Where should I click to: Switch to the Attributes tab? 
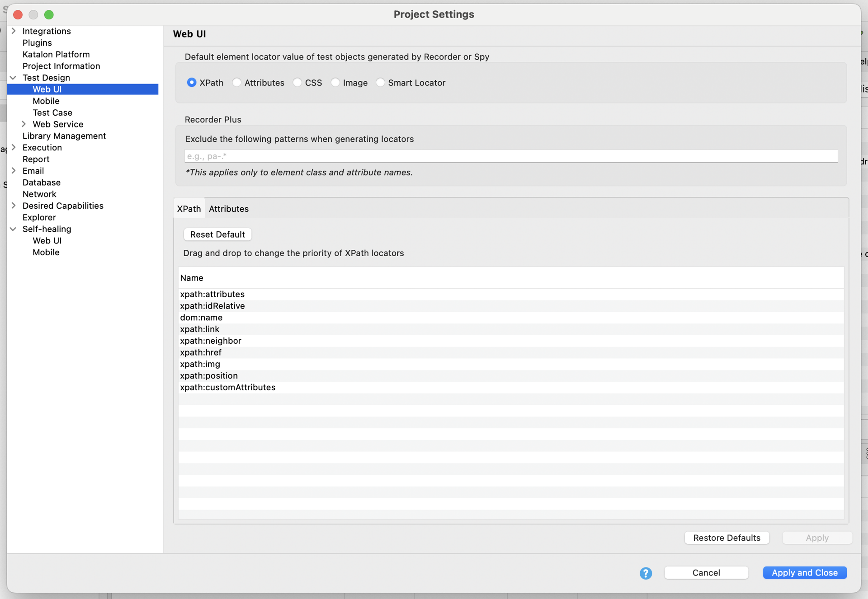228,209
